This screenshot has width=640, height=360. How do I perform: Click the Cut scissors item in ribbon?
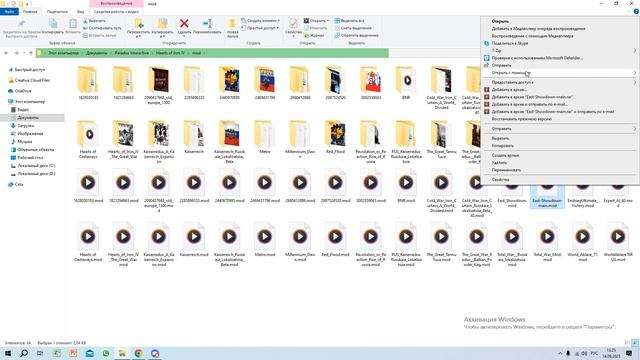tap(94, 20)
